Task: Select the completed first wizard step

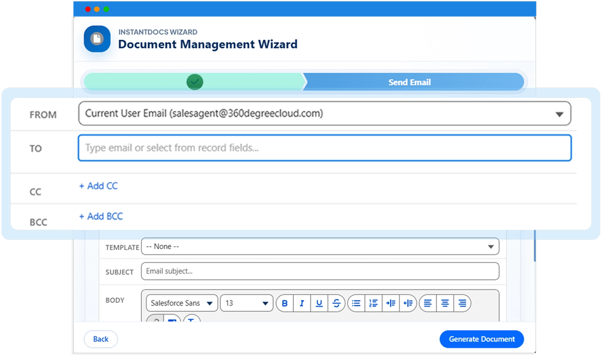Action: (194, 82)
